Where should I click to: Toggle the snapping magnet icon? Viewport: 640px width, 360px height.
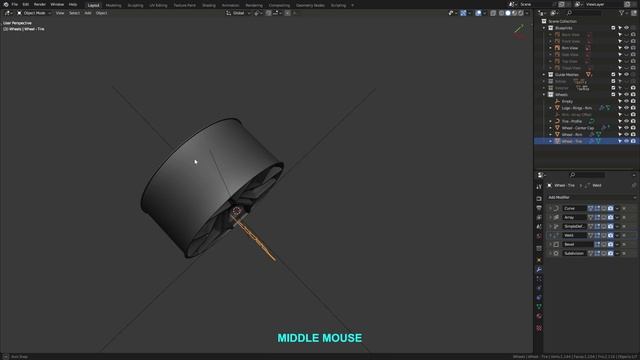tap(269, 13)
